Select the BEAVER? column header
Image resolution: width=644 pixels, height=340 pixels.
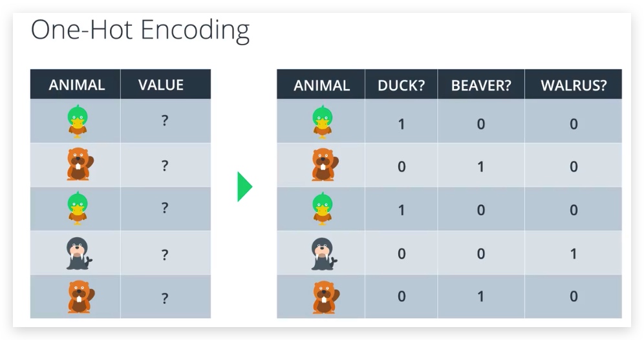[481, 85]
